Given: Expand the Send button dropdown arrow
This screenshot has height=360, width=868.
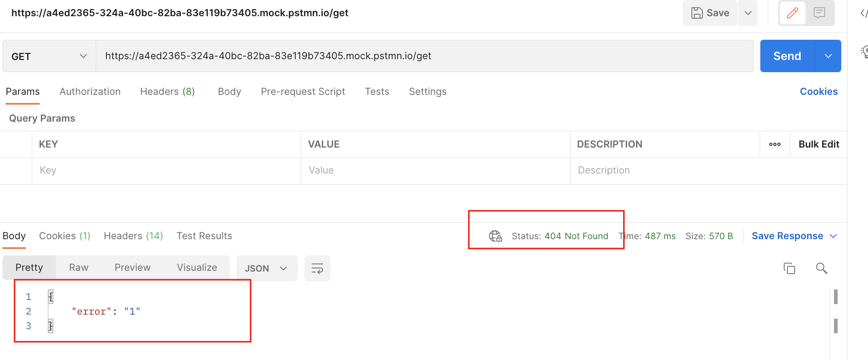Looking at the screenshot, I should click(x=828, y=56).
